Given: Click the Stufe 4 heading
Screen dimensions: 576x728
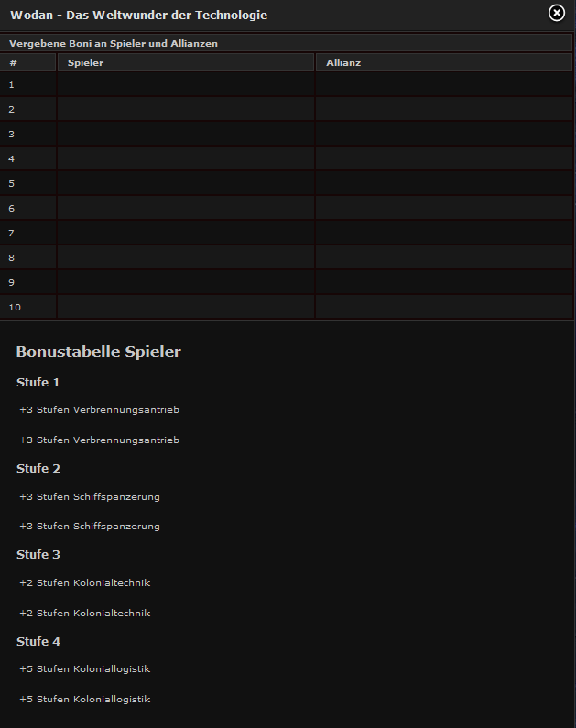Looking at the screenshot, I should 38,641.
